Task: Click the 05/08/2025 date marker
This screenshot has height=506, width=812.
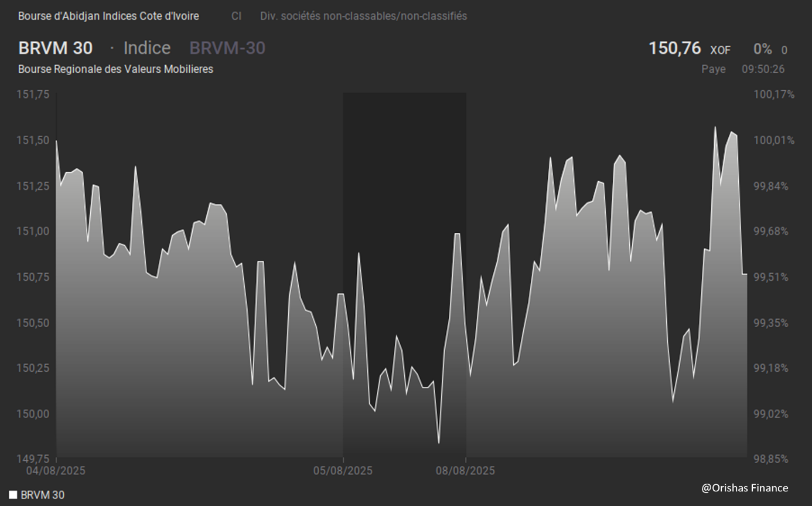Action: [x=343, y=470]
